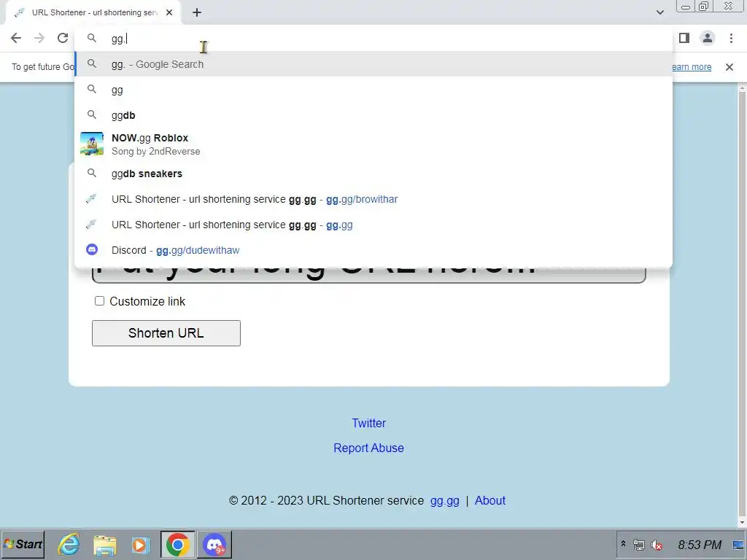Choose the 'gg' search suggestion
This screenshot has height=560, width=747.
(373, 90)
